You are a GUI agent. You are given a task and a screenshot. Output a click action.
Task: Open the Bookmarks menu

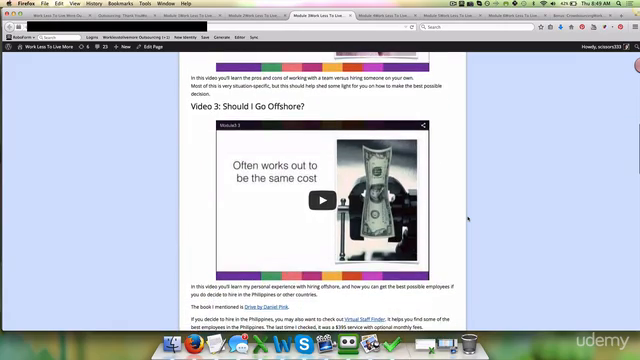(x=120, y=4)
